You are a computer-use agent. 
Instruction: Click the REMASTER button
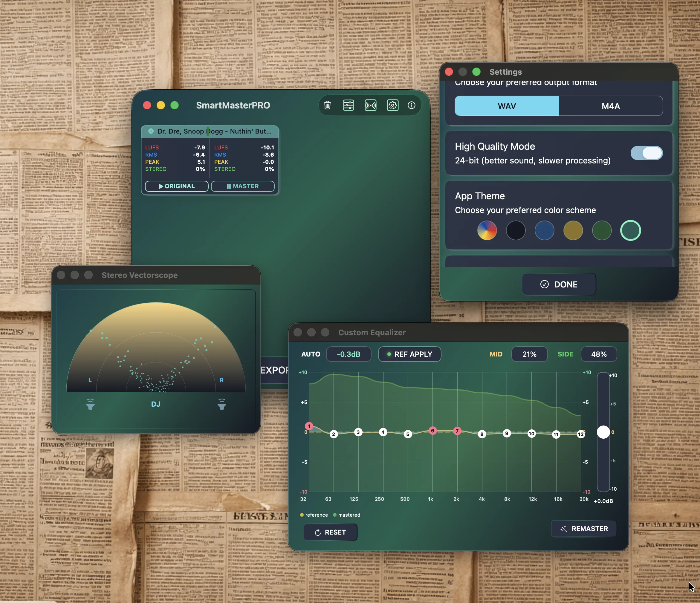pos(583,528)
